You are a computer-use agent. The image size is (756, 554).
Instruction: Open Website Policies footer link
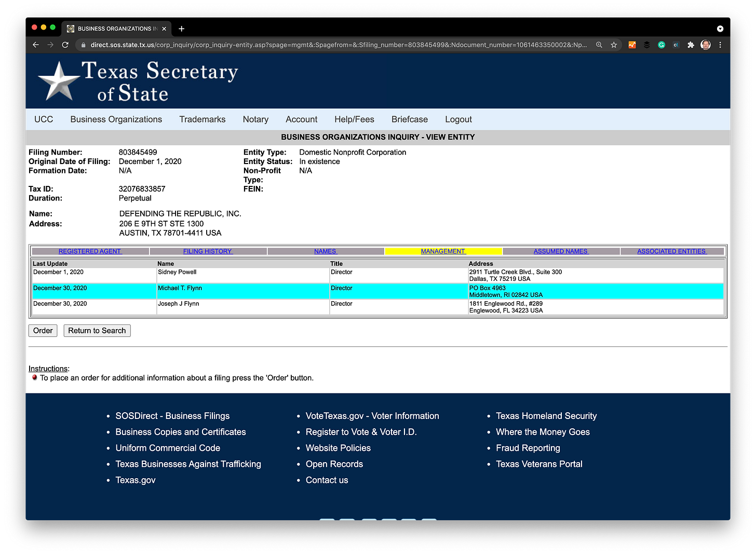tap(338, 448)
